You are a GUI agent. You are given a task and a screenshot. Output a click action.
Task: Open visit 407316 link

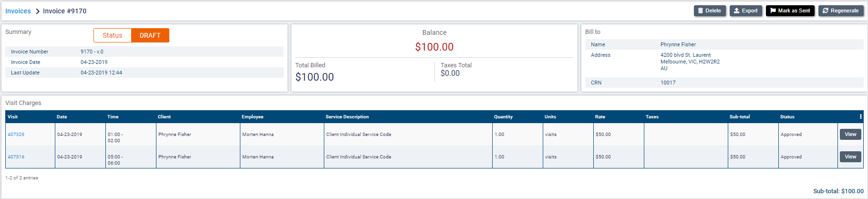coord(16,157)
